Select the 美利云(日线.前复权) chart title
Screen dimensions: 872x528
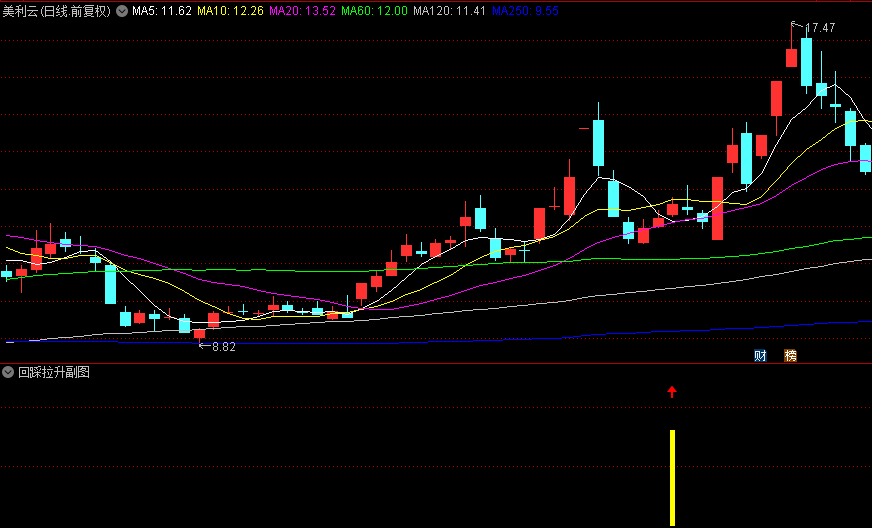click(x=57, y=11)
